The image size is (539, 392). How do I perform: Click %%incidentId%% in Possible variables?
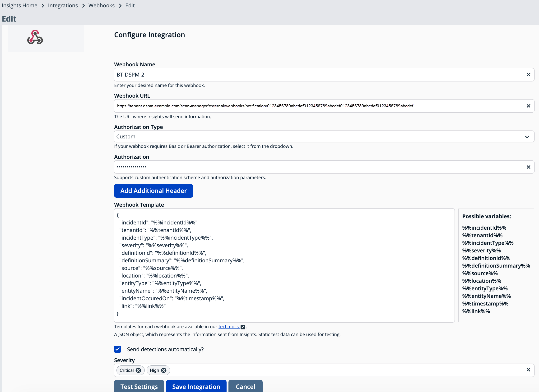[x=484, y=228]
